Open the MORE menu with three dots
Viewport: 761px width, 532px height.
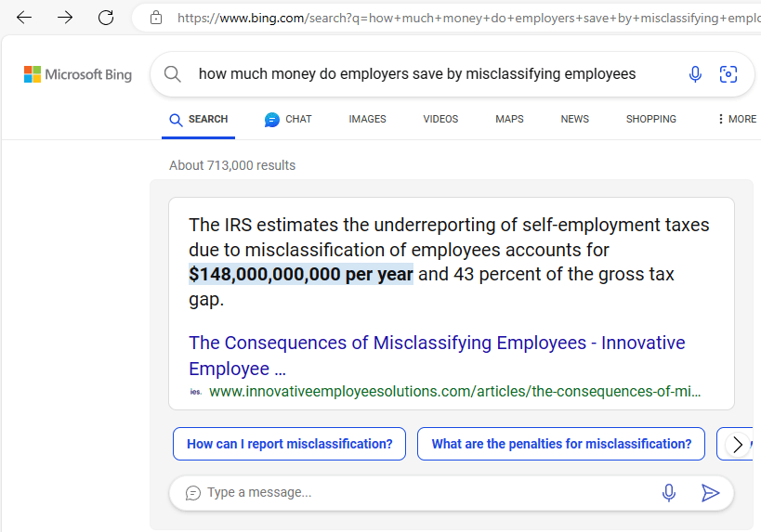[x=737, y=119]
